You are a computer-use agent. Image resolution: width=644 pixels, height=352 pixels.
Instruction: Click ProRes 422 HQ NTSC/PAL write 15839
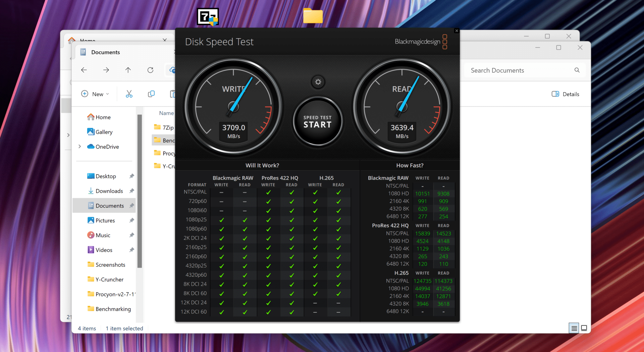pos(422,233)
